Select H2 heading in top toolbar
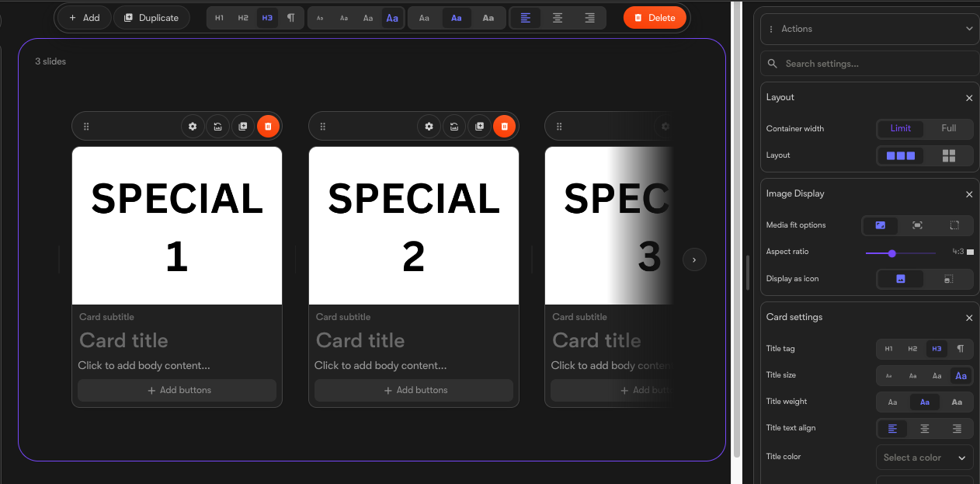Screen dimensions: 980x484 243,18
